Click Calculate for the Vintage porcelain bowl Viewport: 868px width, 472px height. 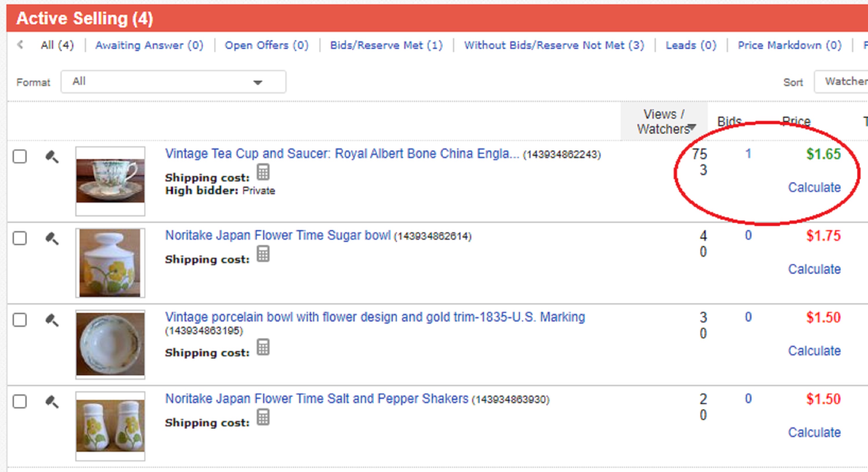[814, 351]
